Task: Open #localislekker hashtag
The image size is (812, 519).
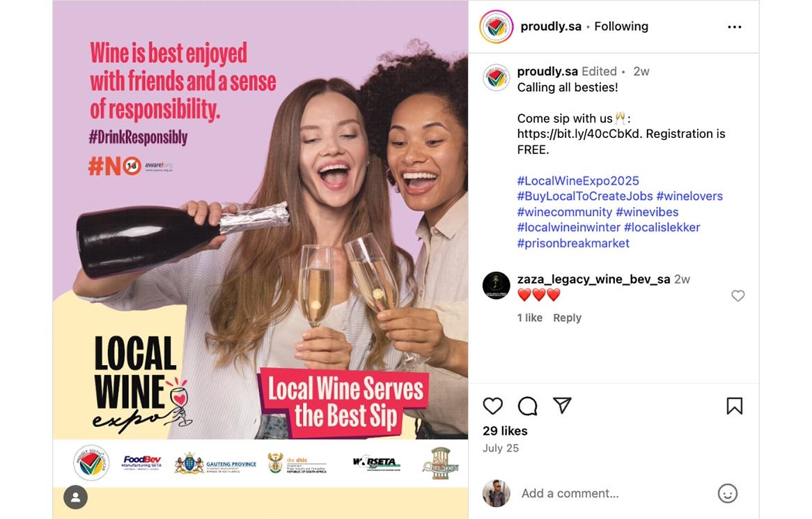Action: 662,227
